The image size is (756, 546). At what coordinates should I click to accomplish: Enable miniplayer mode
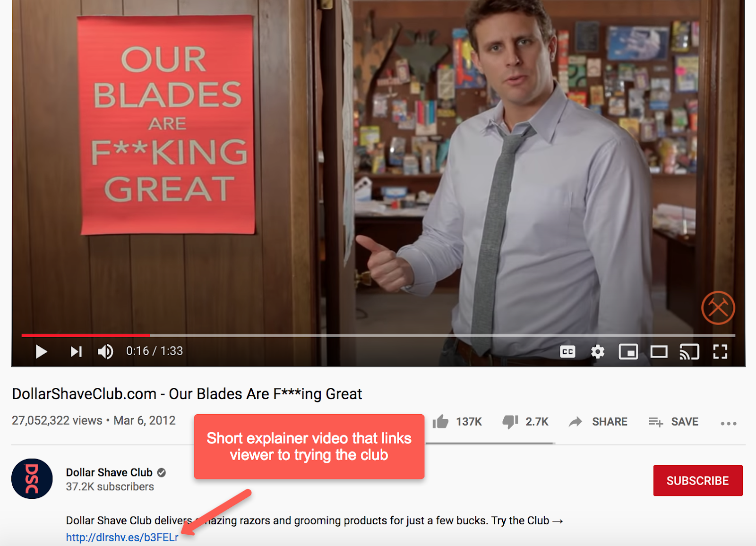(628, 352)
